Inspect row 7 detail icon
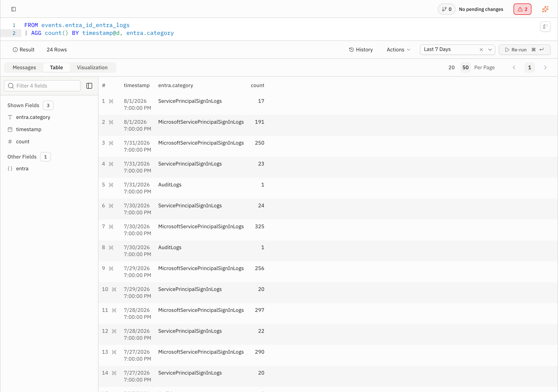The image size is (558, 392). click(x=111, y=227)
